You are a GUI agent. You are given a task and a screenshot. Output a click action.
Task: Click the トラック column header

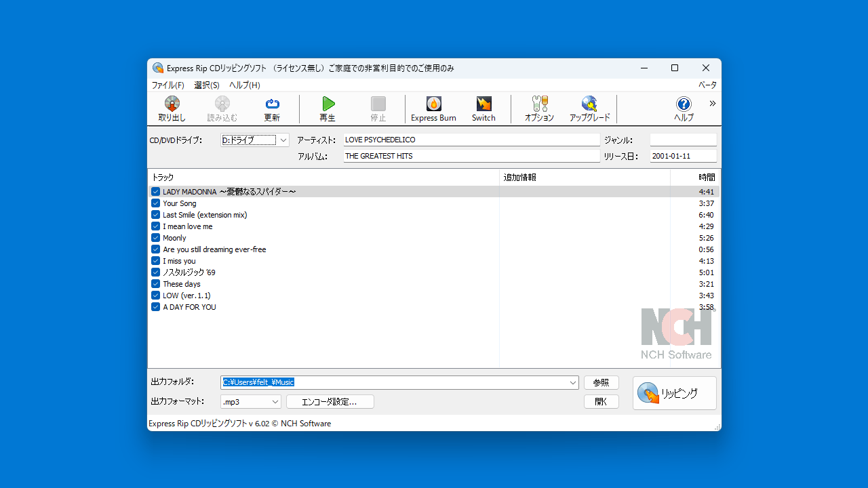coord(323,178)
